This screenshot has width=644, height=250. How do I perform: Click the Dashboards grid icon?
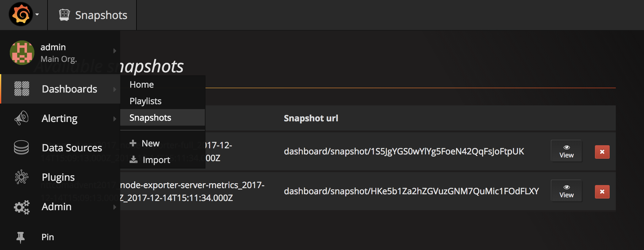pos(22,89)
